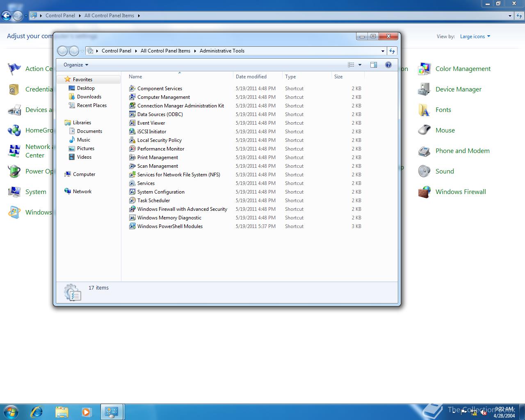Open Recent Places in navigation pane
Screen dimensions: 525x420
(x=92, y=105)
